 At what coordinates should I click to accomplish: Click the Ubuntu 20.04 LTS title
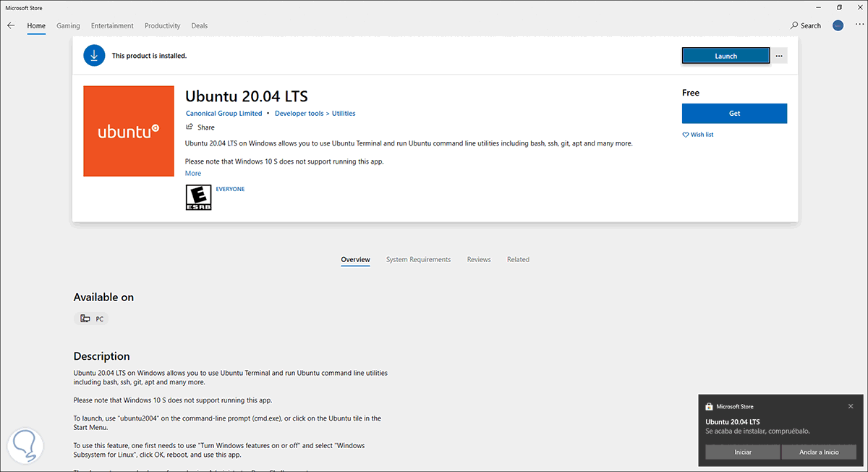click(x=247, y=96)
